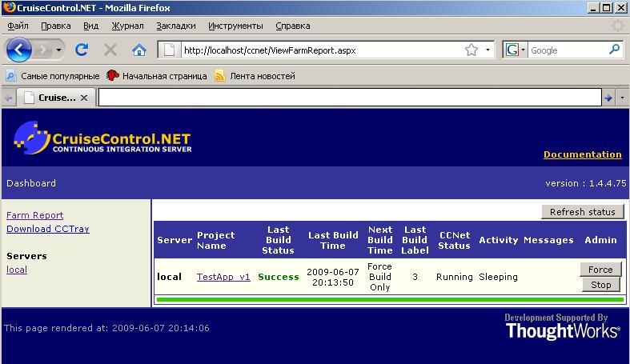This screenshot has height=364, width=630.
Task: Open the Закладки menu
Action: coord(176,26)
